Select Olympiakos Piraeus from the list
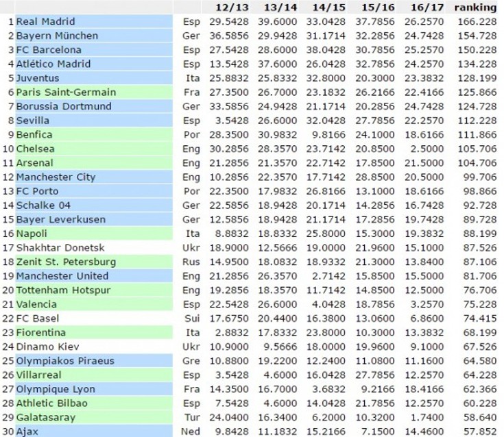The height and width of the screenshot is (437, 504). [x=65, y=361]
